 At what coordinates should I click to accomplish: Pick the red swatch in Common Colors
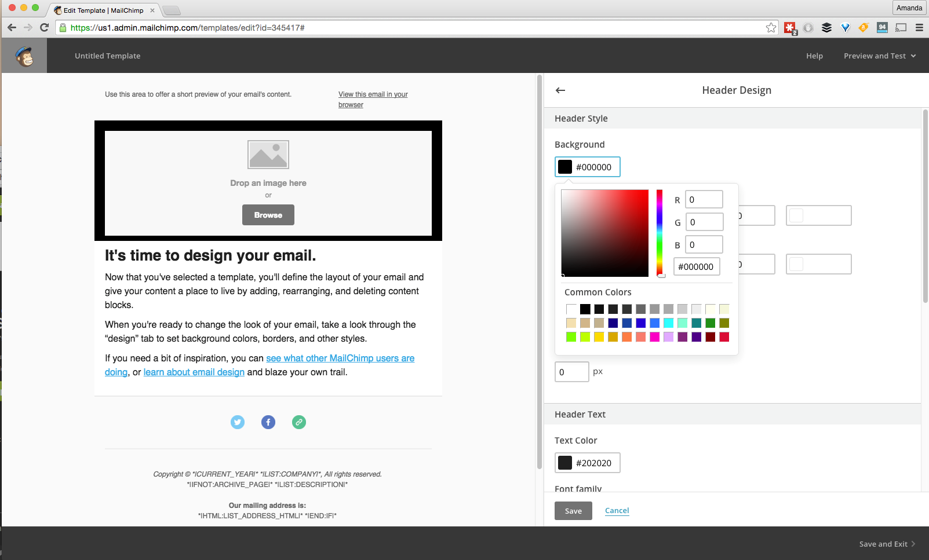[724, 337]
